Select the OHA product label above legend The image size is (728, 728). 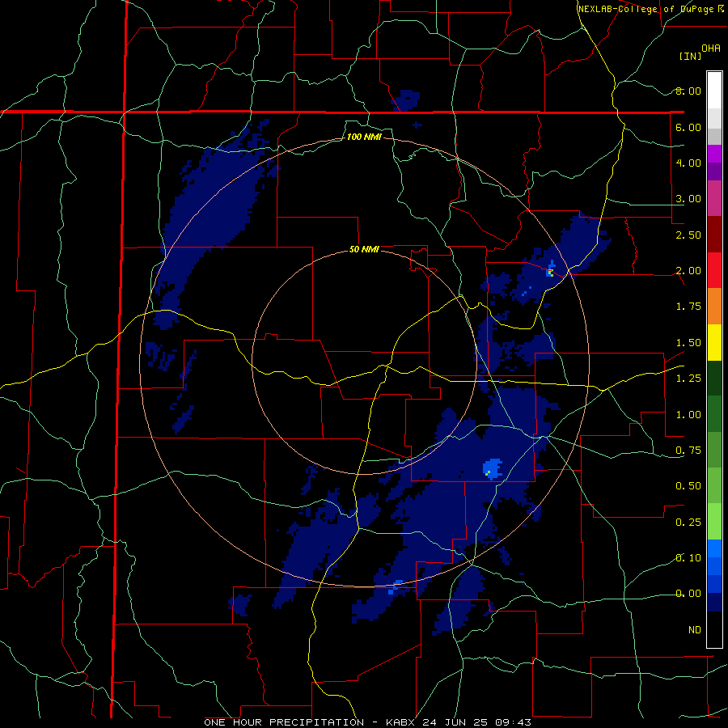(711, 48)
